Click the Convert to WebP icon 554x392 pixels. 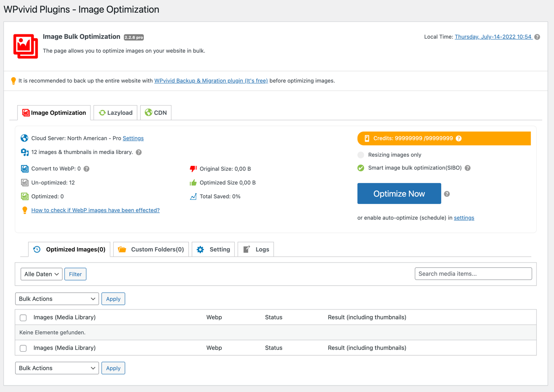tap(25, 169)
